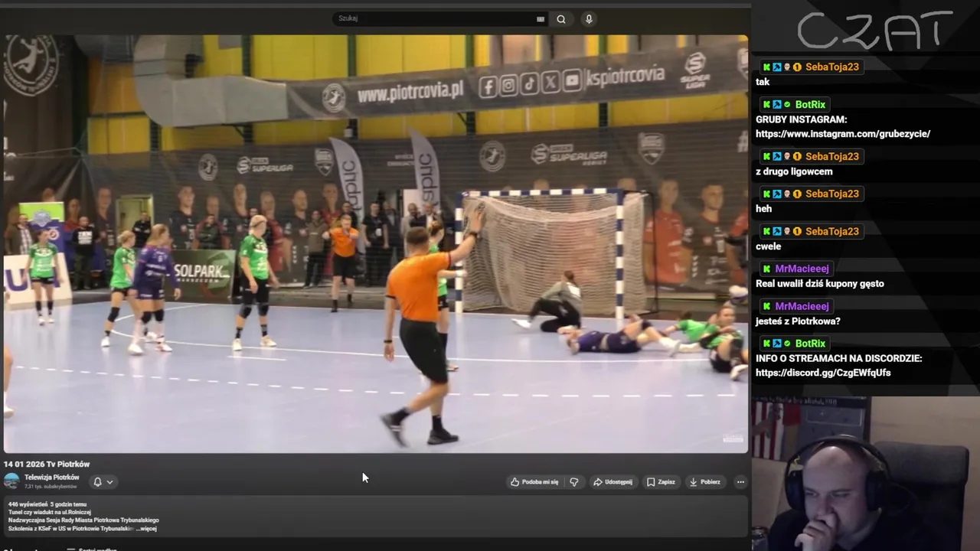This screenshot has width=980, height=551.
Task: Click chat message 'Real uwalił dziś kupony gęsto'
Action: (x=820, y=284)
